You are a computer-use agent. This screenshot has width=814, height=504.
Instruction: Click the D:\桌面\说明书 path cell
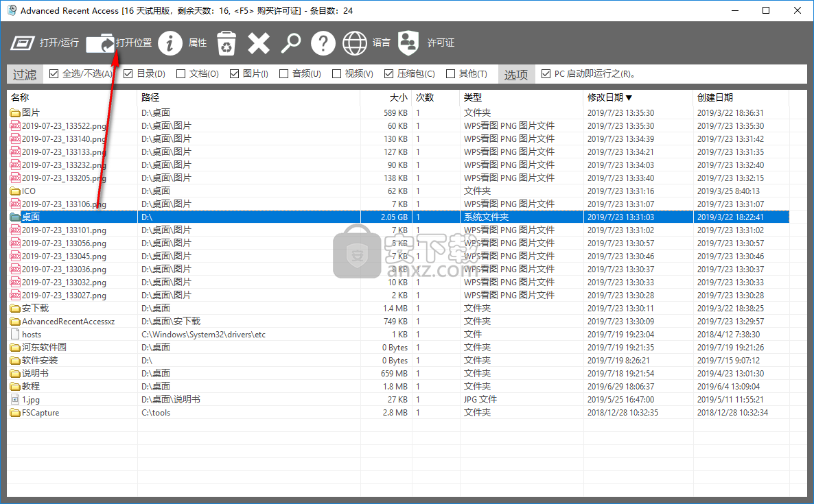coord(171,399)
